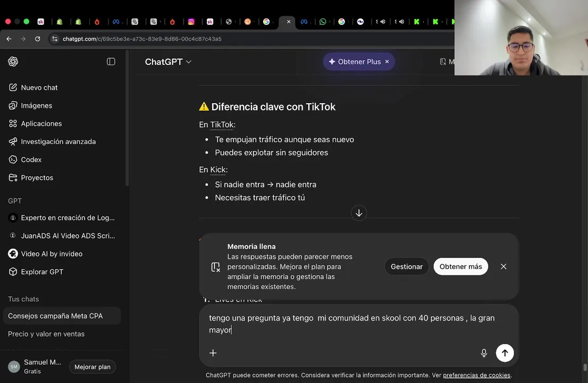Switch to the eye icon tab

[x=360, y=22]
